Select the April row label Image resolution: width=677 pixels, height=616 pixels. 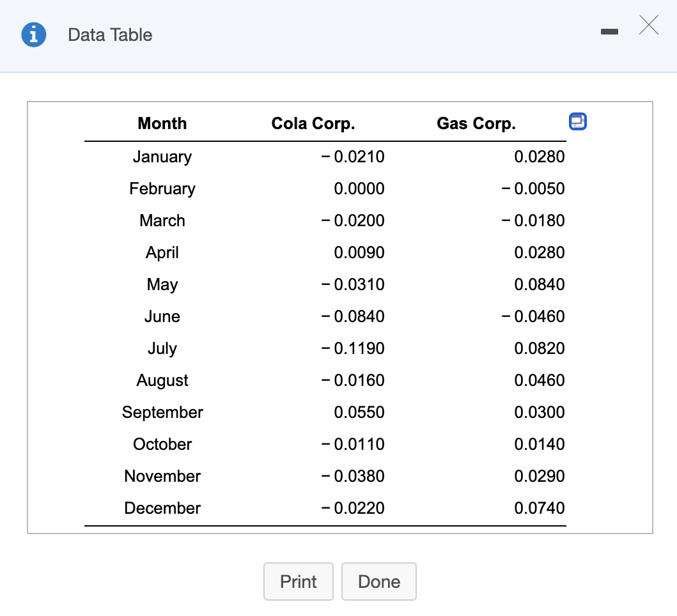(x=162, y=252)
